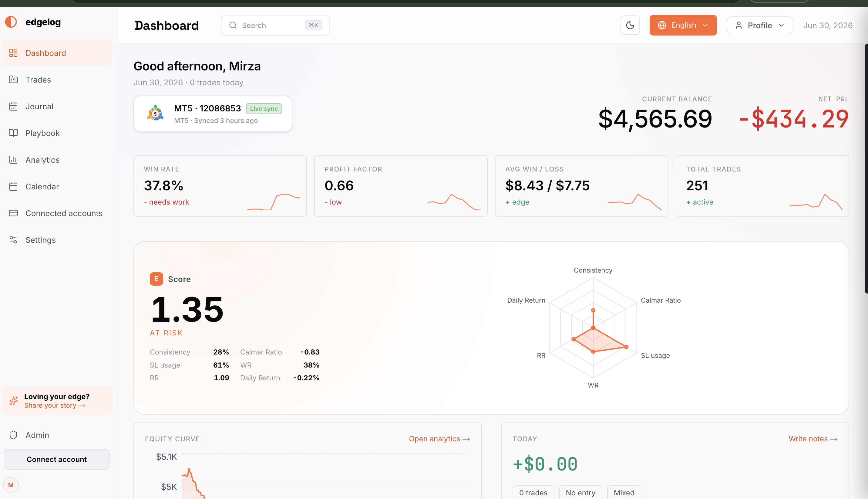The image size is (868, 499).
Task: Click the MT5 broker logo icon
Action: tap(156, 113)
